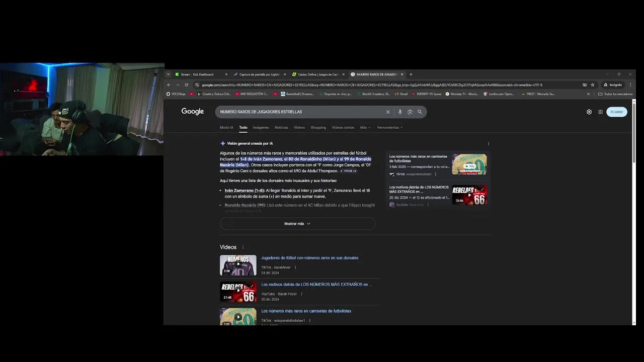This screenshot has width=644, height=362.
Task: Open AI card 'Los números más raros en camisetas'
Action: 419,158
